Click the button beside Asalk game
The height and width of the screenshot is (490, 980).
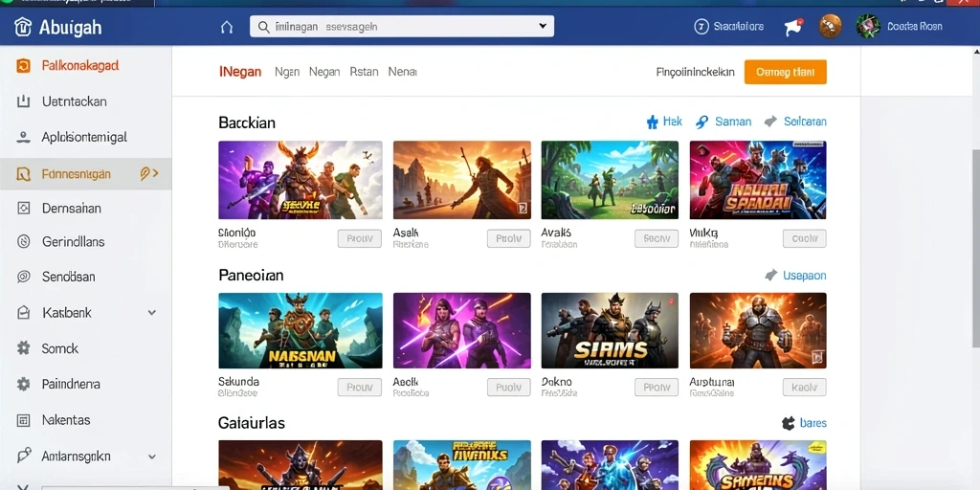coord(509,238)
